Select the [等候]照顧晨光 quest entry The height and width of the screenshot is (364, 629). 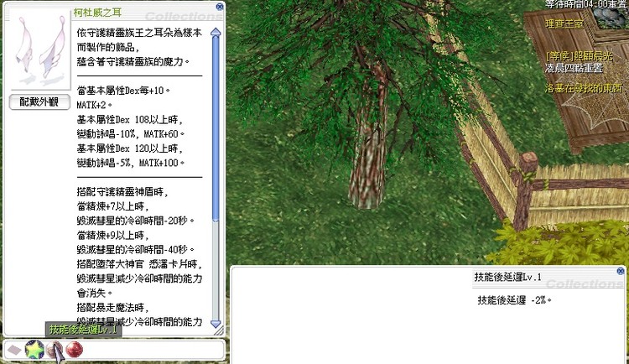(580, 56)
